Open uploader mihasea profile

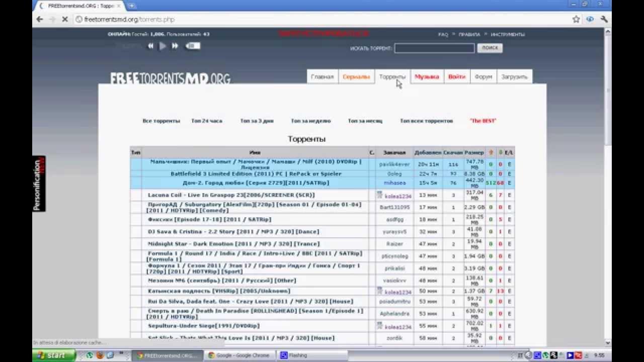[394, 183]
